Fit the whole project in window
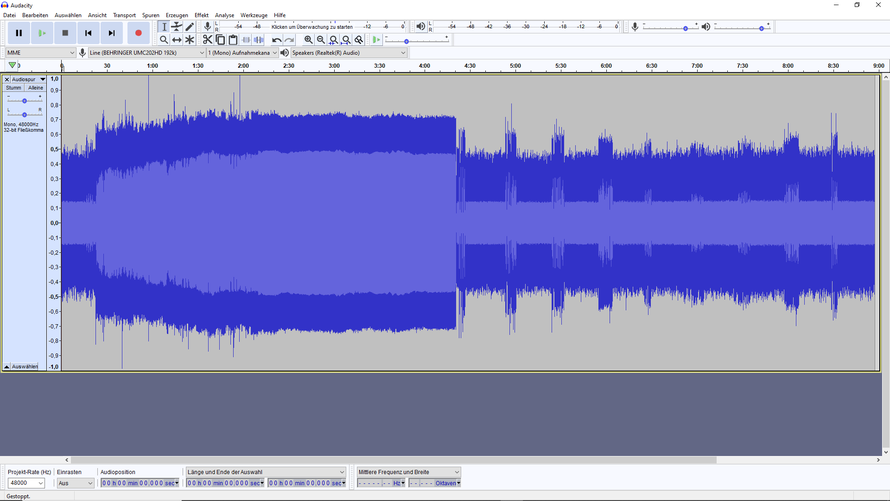890x501 pixels. tap(346, 40)
